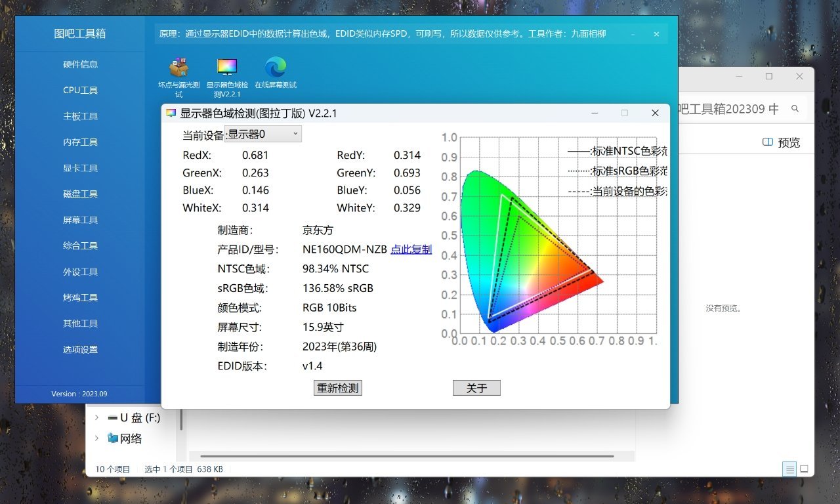Click the 选中 1 个项目 638 KB status text
Screen dimensions: 840x504
(184, 469)
